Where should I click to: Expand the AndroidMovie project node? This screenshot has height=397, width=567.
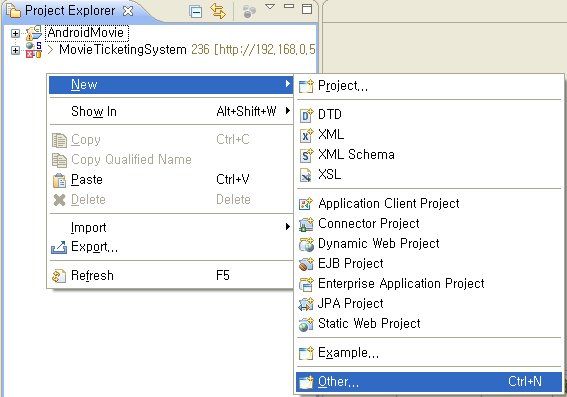(15, 34)
